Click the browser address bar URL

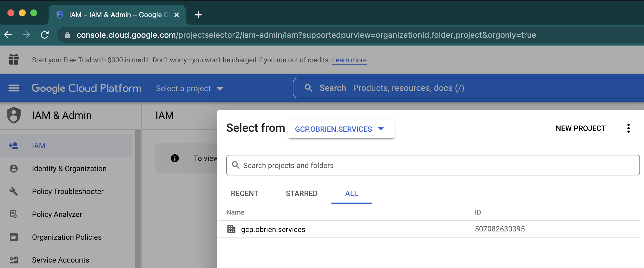[306, 35]
